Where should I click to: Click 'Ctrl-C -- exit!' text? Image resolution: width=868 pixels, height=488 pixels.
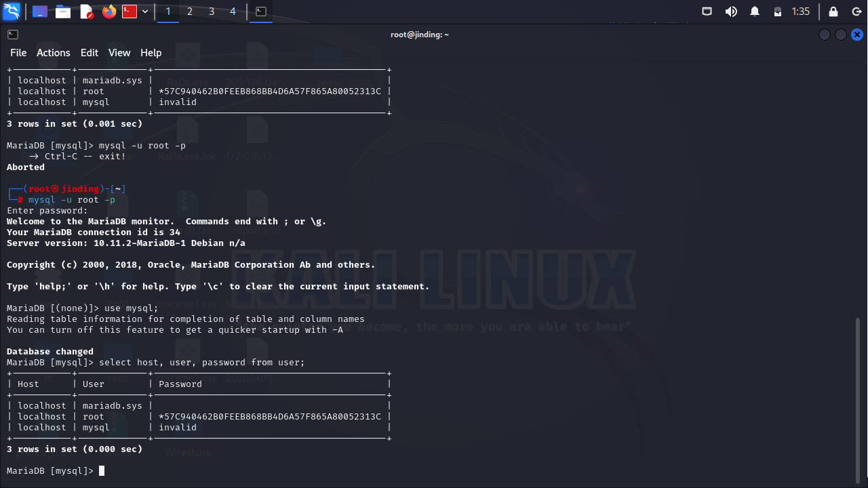tap(85, 157)
